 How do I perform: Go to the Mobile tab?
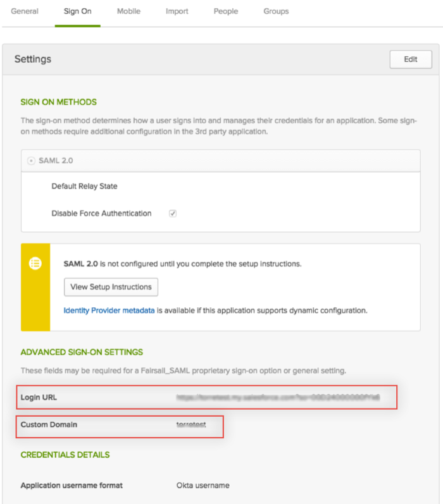click(128, 11)
